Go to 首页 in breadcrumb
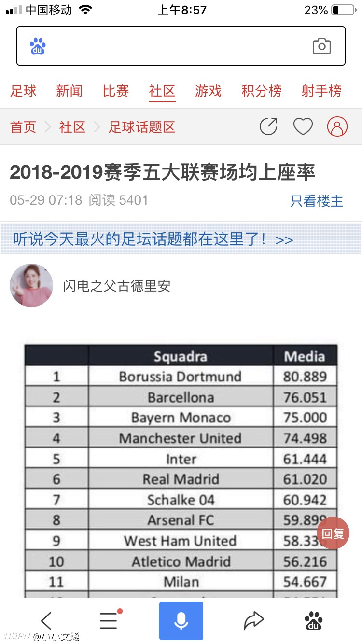The height and width of the screenshot is (644, 362). [x=23, y=127]
